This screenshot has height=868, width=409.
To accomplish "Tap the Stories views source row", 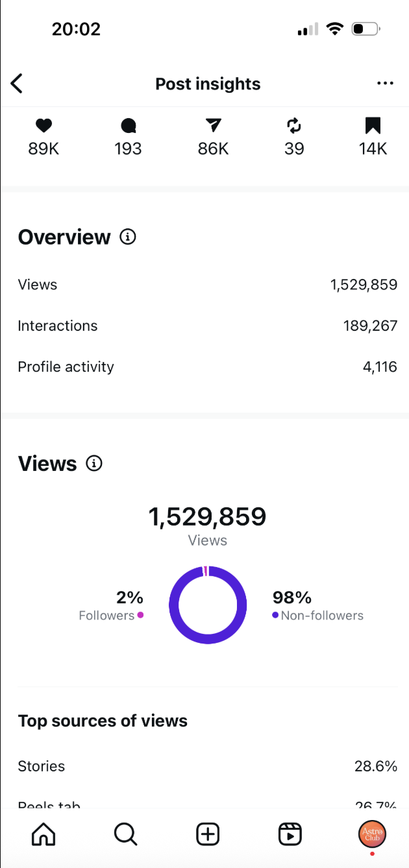I will click(207, 766).
